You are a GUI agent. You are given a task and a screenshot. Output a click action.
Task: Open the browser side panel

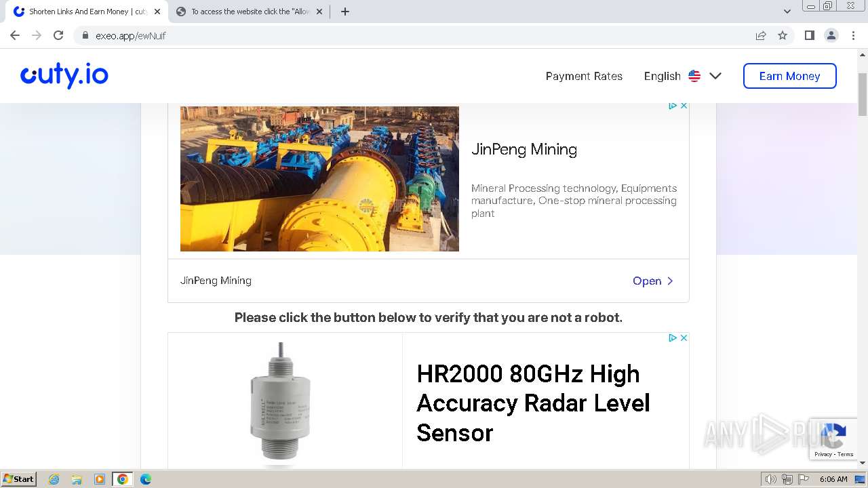tap(809, 35)
